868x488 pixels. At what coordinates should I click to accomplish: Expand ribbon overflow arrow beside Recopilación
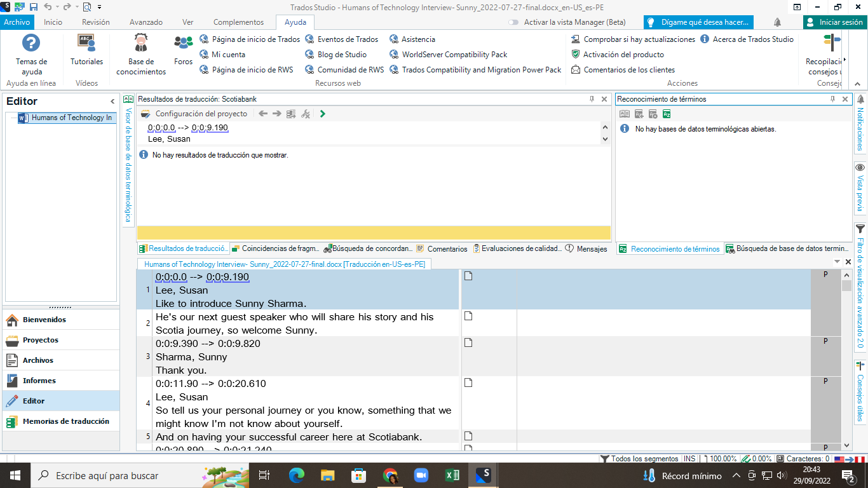pyautogui.click(x=844, y=60)
